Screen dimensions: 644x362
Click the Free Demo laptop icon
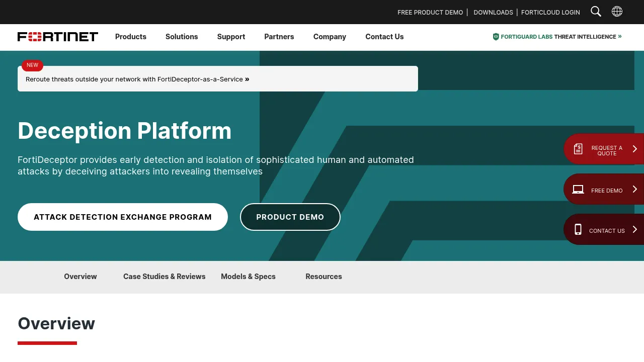578,190
